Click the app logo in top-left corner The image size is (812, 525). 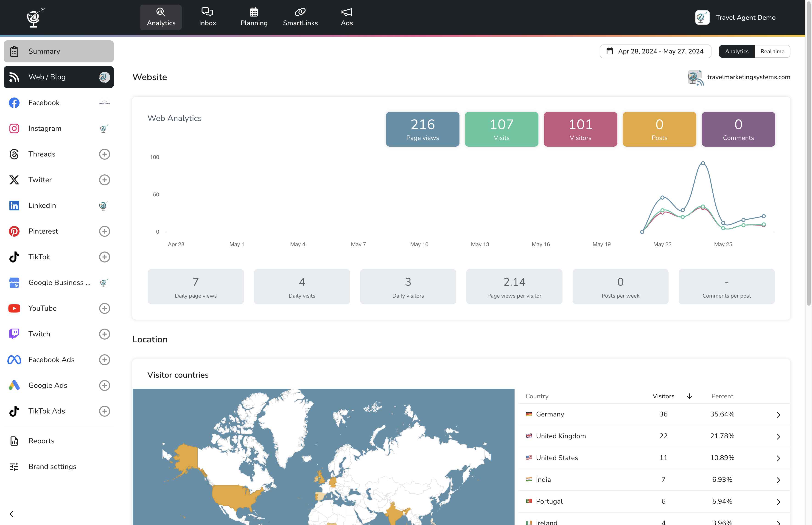(35, 17)
